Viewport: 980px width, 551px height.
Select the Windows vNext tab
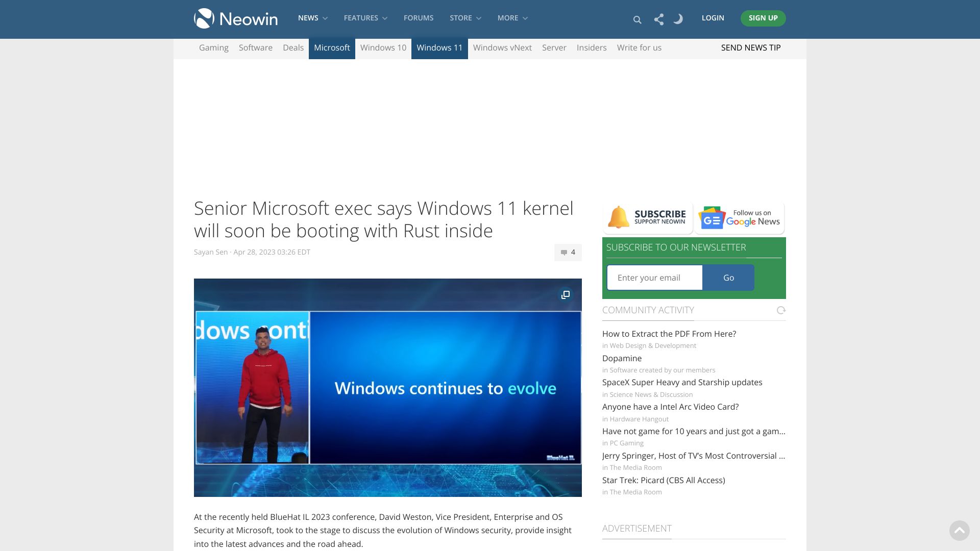(502, 48)
